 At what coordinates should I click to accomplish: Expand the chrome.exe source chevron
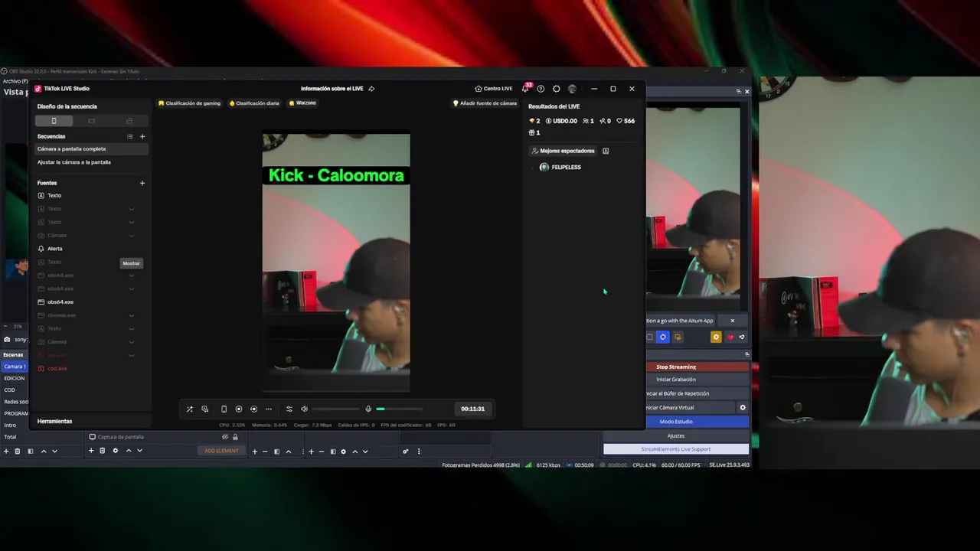click(132, 315)
